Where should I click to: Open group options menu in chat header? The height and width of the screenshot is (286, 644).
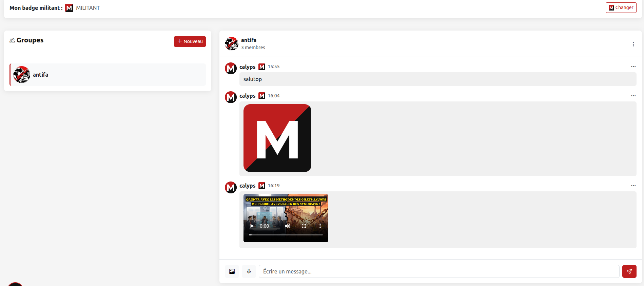coord(633,44)
